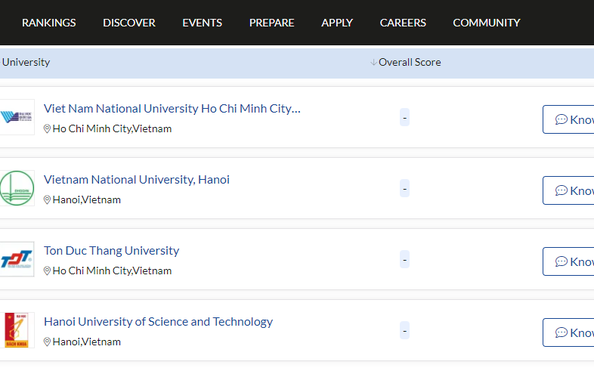Click the Viet Nam National University HCMC logo
The width and height of the screenshot is (594, 371).
point(17,117)
